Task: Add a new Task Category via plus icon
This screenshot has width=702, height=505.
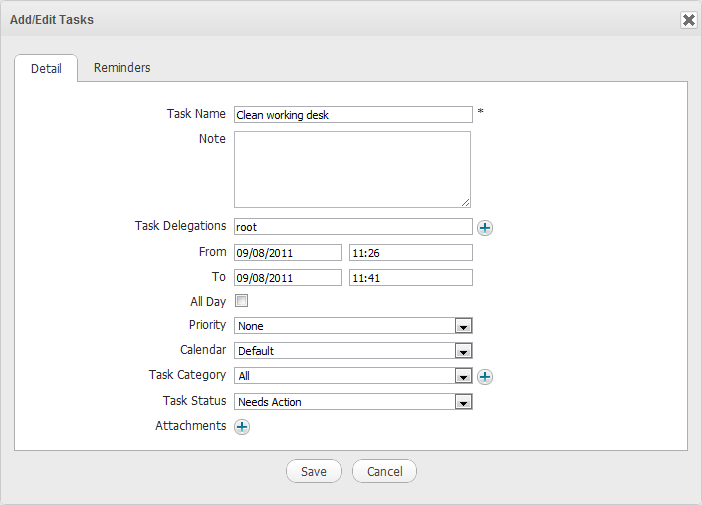Action: [x=485, y=377]
